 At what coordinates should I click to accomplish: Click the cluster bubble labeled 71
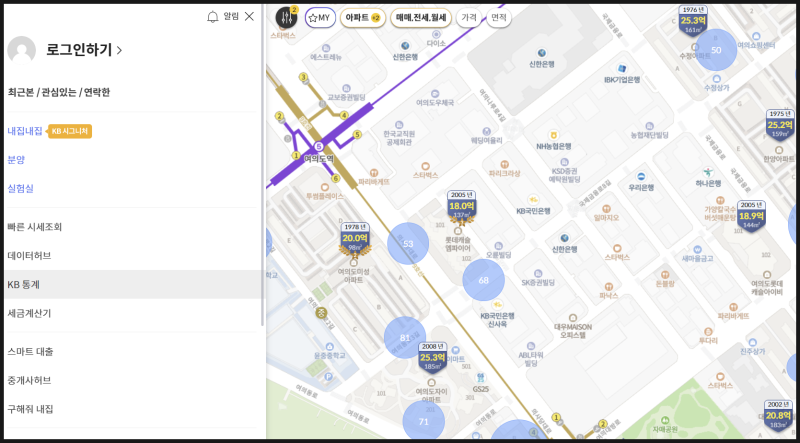click(423, 422)
